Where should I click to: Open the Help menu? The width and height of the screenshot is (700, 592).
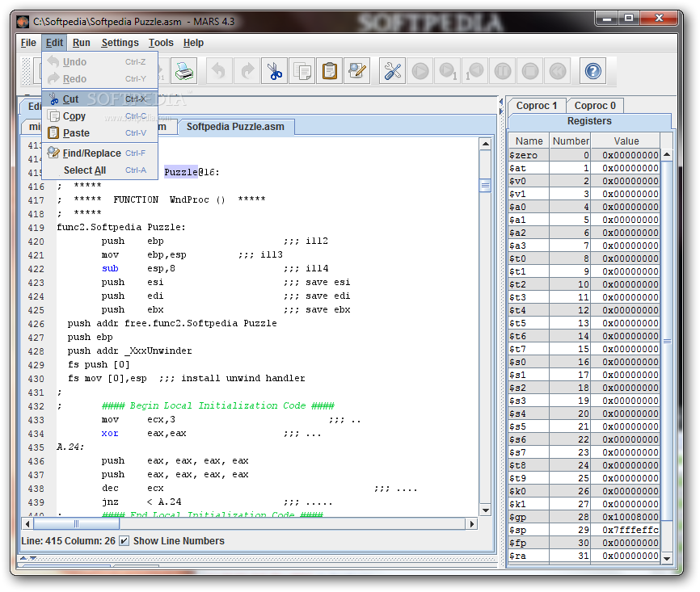click(193, 43)
